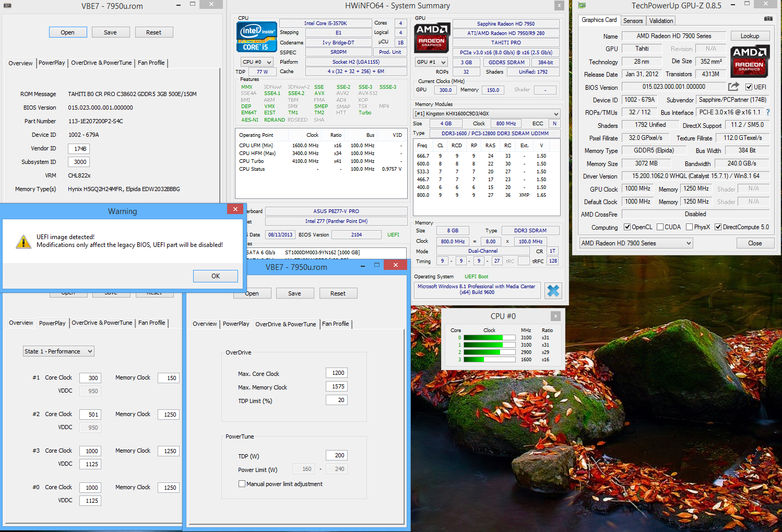
Task: Click the yellow warning triangle icon
Action: (23, 242)
